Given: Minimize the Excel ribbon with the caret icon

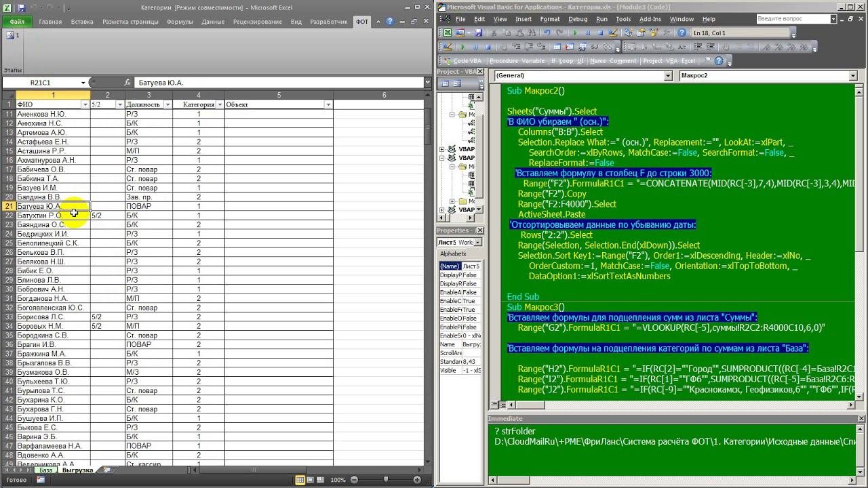Looking at the screenshot, I should tap(380, 22).
